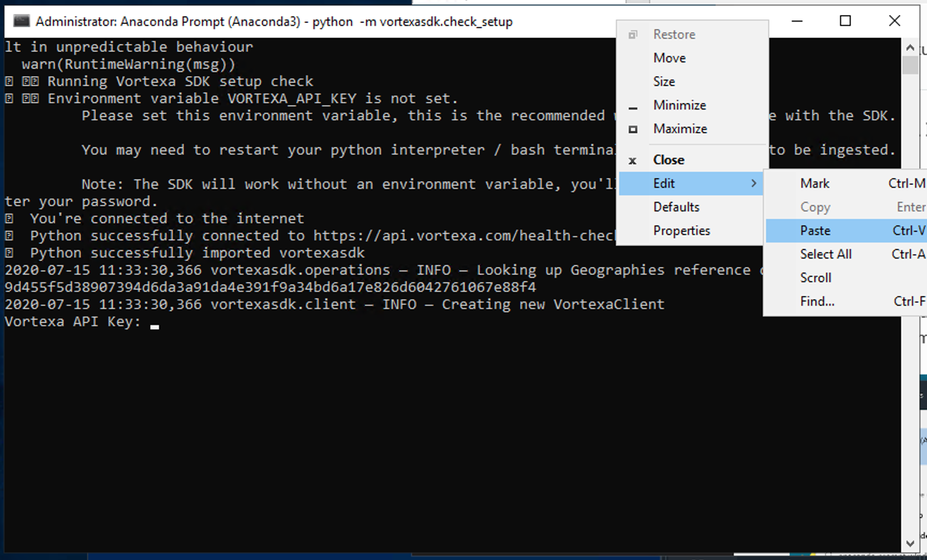The width and height of the screenshot is (927, 560).
Task: Select Copy in the Edit submenu
Action: [x=847, y=207]
